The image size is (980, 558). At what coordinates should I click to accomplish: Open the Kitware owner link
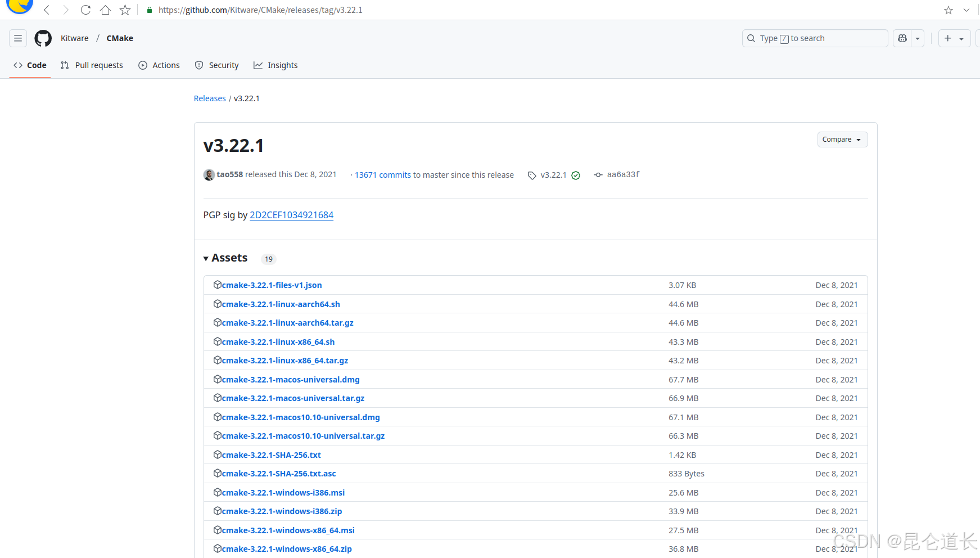(75, 38)
